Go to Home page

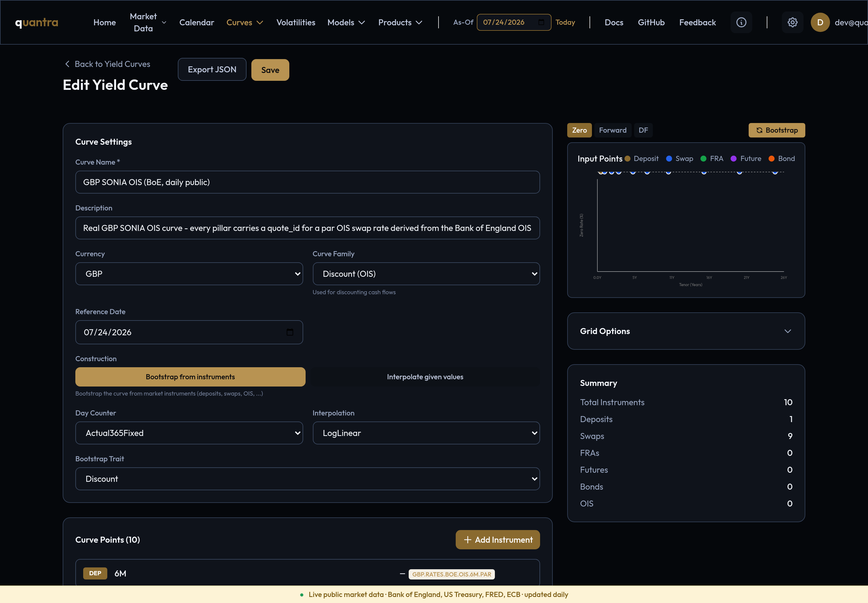click(x=105, y=22)
